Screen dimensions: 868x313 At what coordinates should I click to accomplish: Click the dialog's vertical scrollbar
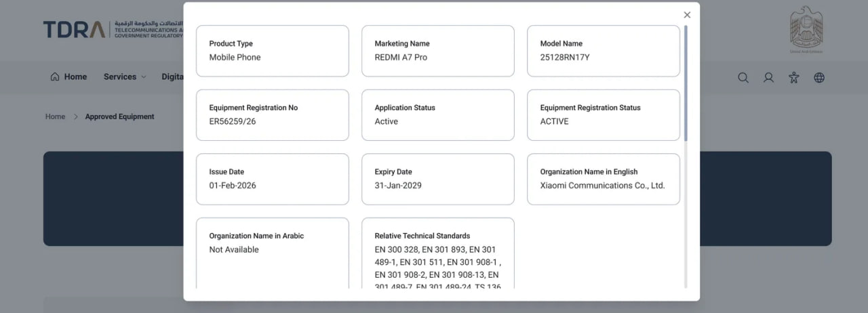click(686, 81)
